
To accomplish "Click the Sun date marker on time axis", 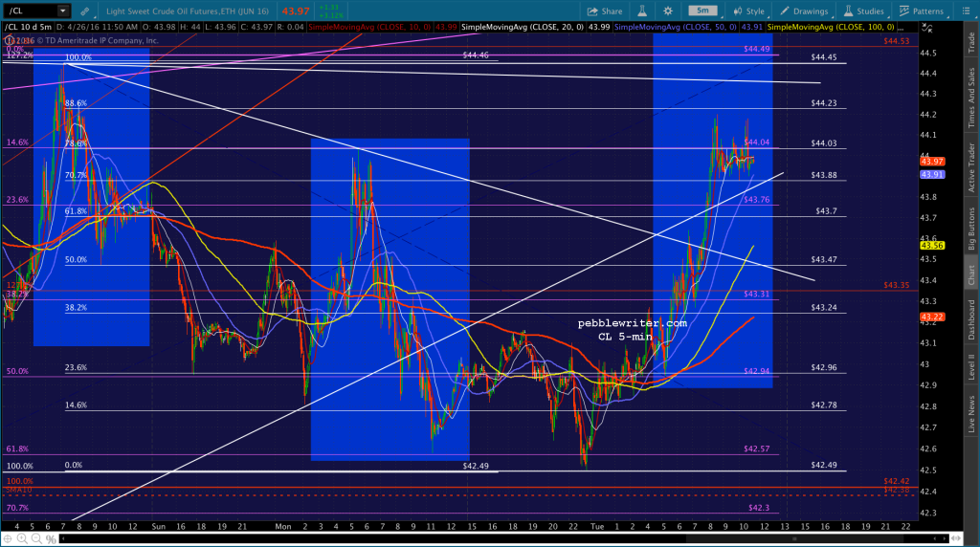I will [x=158, y=526].
